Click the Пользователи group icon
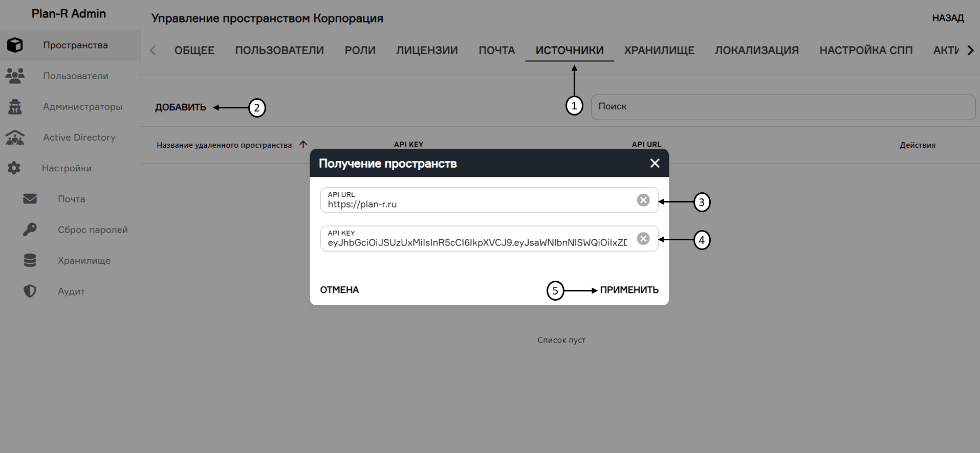Viewport: 980px width, 453px height. [x=15, y=76]
